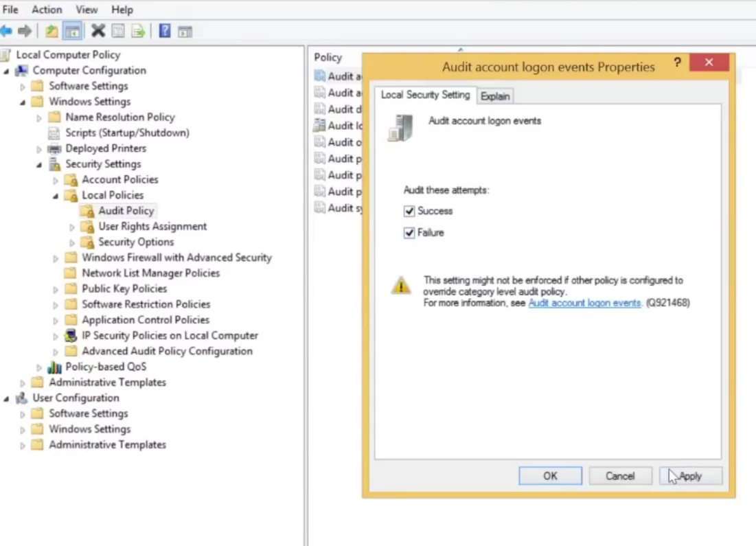Click the Properties toolbar icon
Screen dimensions: 756x546
[x=118, y=32]
